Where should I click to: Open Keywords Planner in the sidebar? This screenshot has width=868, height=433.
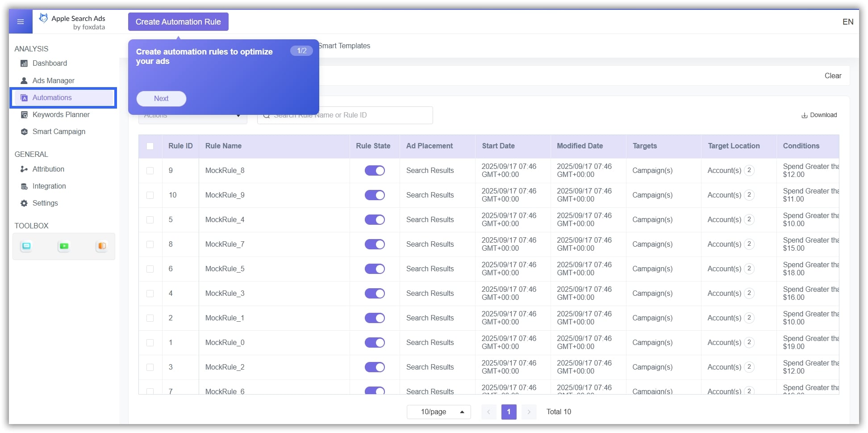tap(61, 115)
